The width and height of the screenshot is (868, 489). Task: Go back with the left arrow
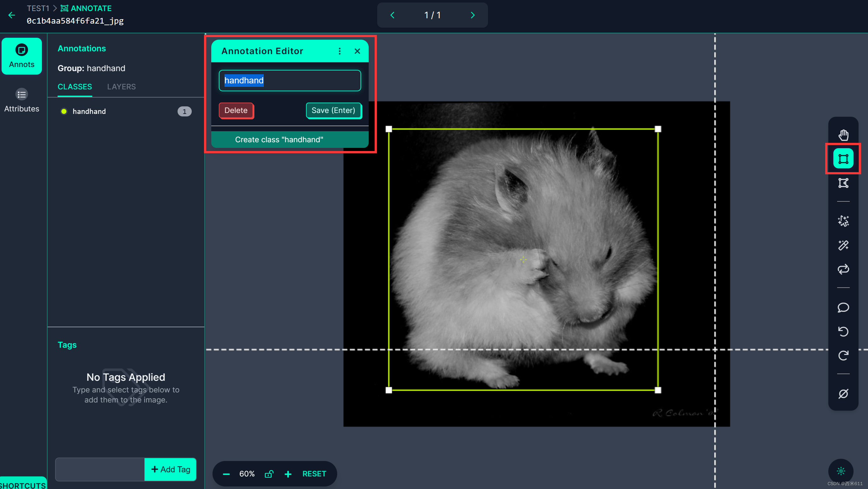(12, 15)
